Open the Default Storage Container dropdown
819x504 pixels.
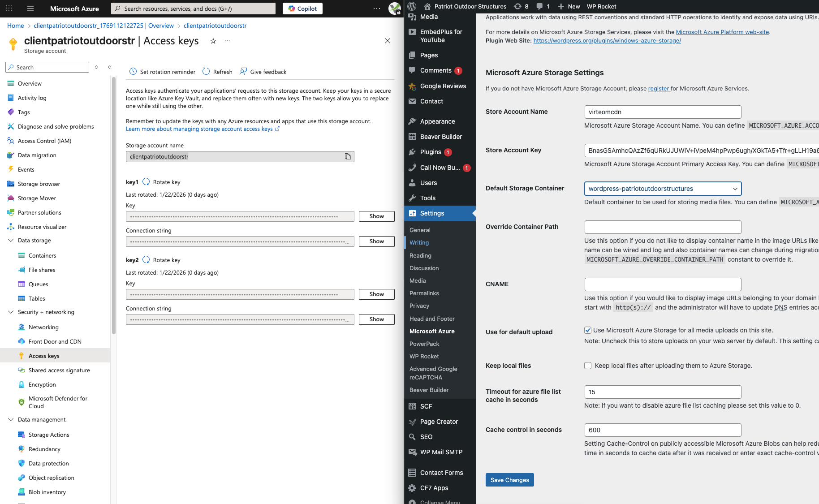tap(663, 189)
